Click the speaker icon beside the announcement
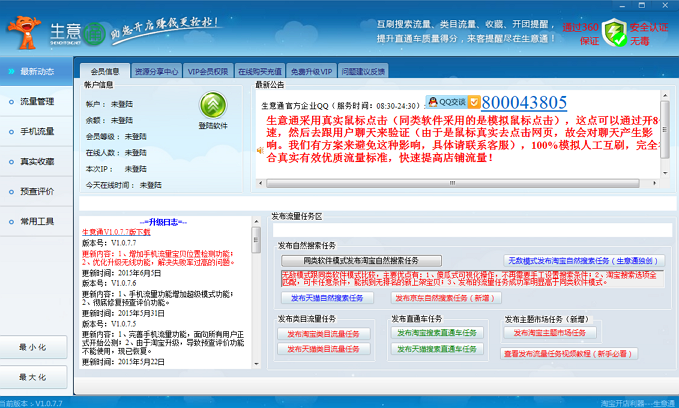This screenshot has width=679, height=408. coord(260,150)
